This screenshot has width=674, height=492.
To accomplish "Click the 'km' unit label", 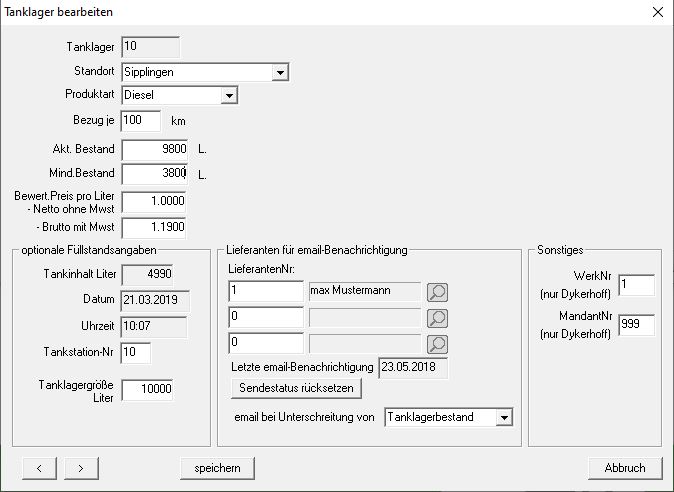I will 178,121.
